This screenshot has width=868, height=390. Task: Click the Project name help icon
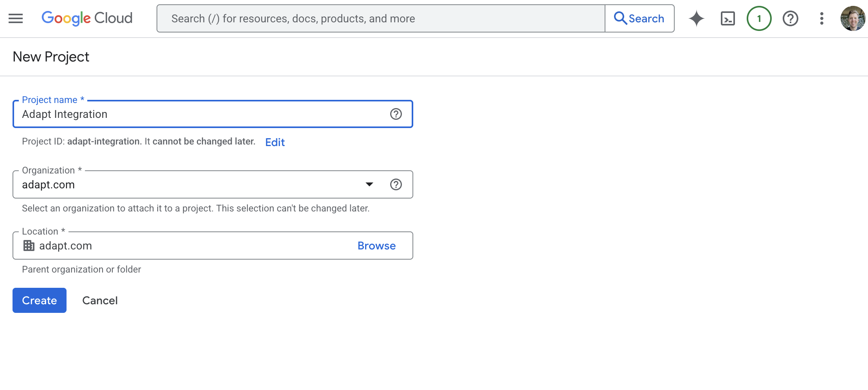(396, 114)
